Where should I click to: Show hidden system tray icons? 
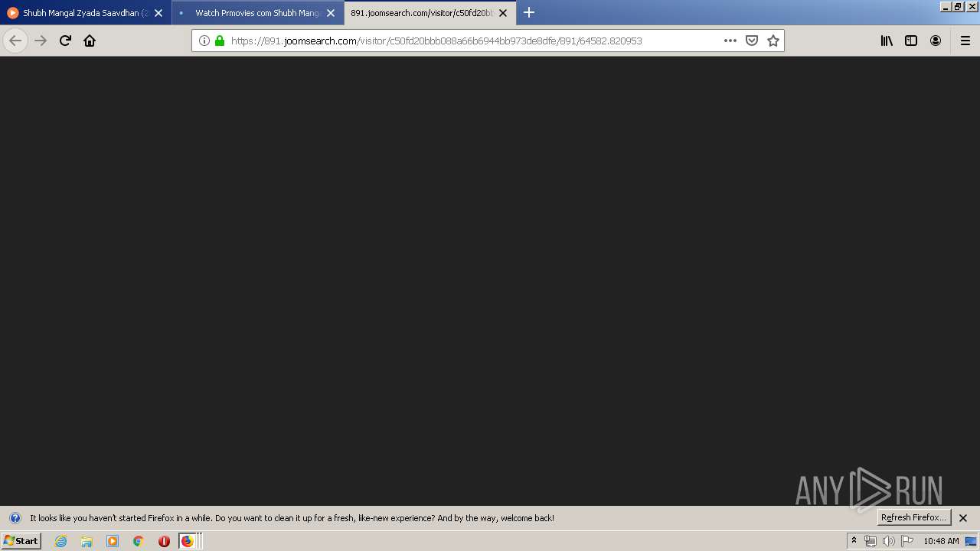tap(854, 540)
